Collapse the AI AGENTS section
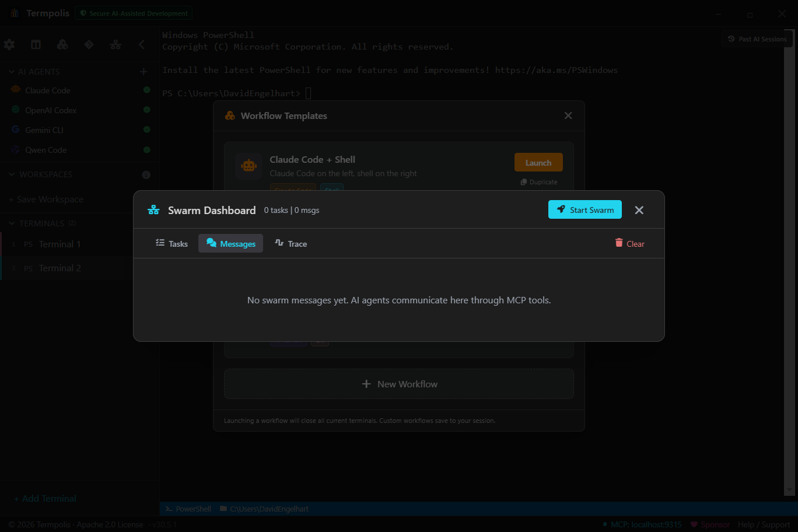Screen dimensions: 798x532 pos(35,72)
